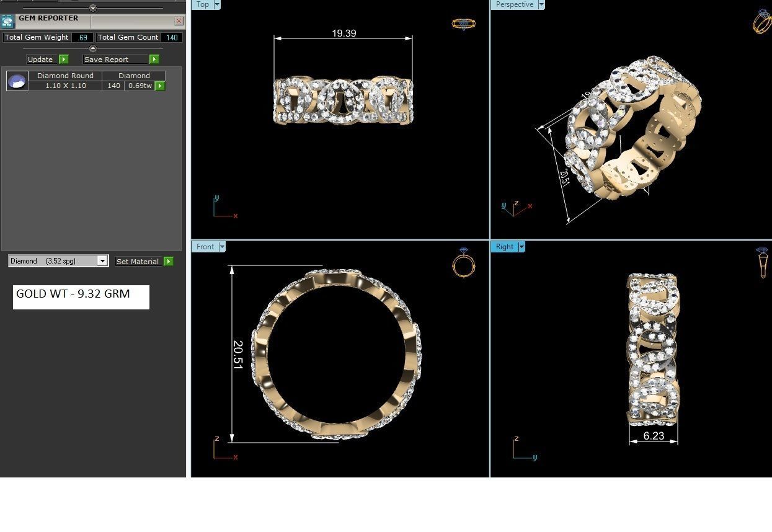Viewport: 772px width, 532px height.
Task: Select the round diamond gem thumbnail
Action: (17, 81)
